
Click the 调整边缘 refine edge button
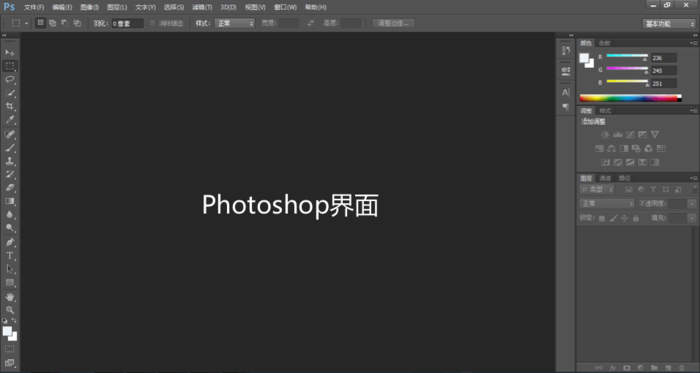[394, 23]
